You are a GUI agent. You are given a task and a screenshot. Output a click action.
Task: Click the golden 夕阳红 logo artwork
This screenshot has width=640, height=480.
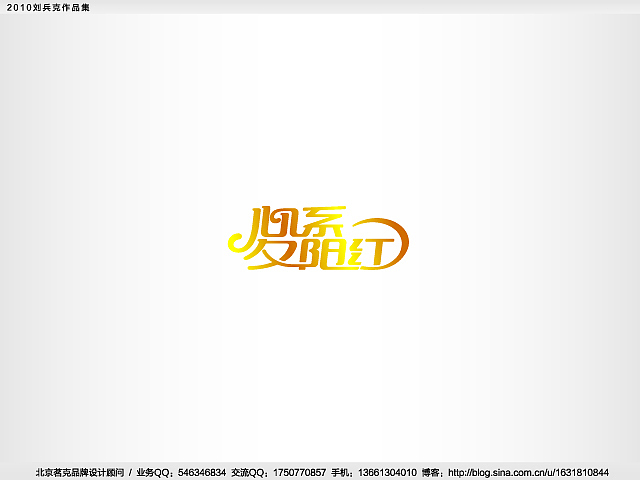(x=318, y=238)
